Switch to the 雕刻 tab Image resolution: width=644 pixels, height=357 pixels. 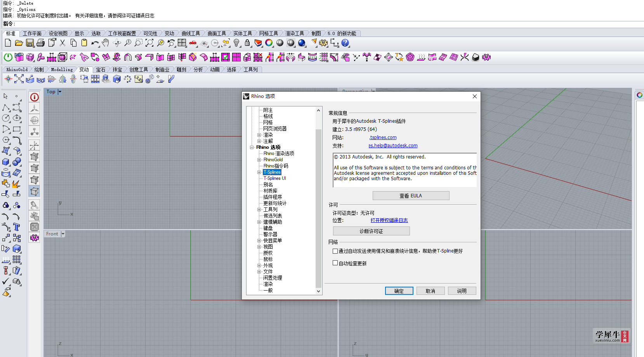pos(181,70)
